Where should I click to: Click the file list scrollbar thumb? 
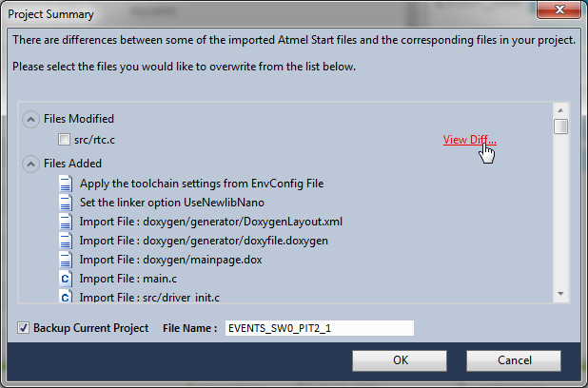pos(560,126)
